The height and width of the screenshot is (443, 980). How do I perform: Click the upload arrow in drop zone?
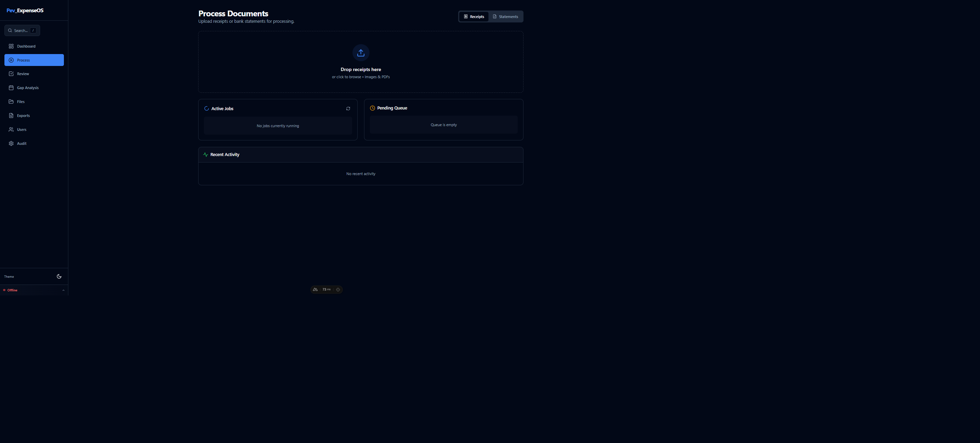click(x=361, y=53)
